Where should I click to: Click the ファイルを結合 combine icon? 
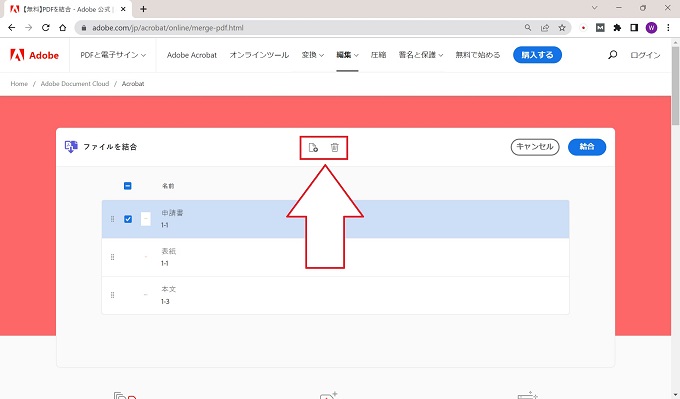[x=71, y=147]
